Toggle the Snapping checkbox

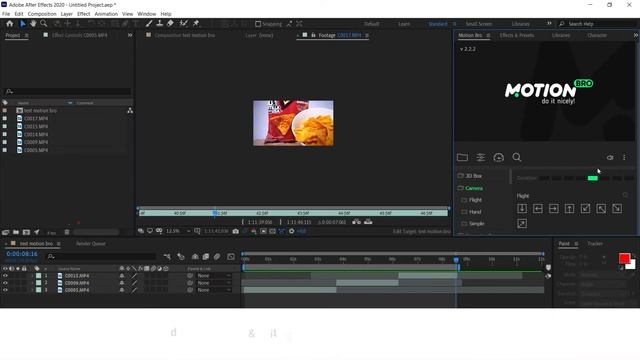coord(258,24)
